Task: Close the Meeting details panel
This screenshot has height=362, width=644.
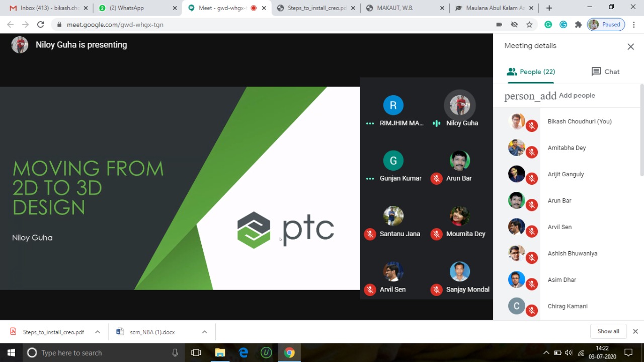Action: (x=630, y=47)
